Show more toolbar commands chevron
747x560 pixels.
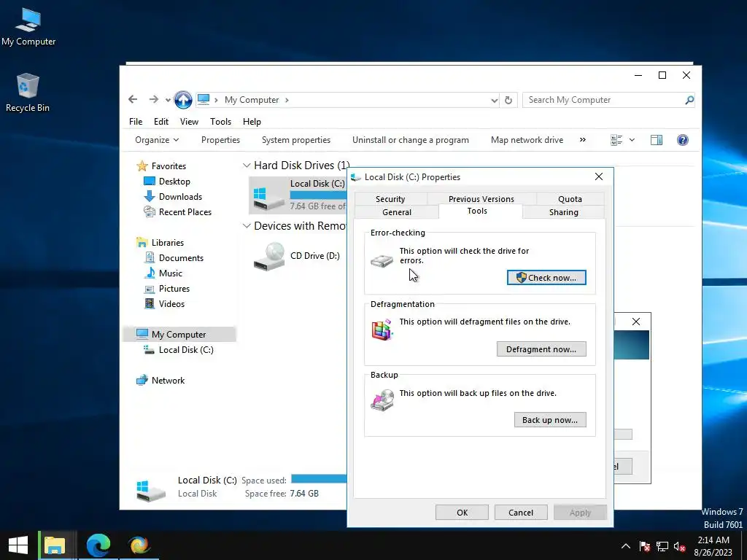(583, 140)
